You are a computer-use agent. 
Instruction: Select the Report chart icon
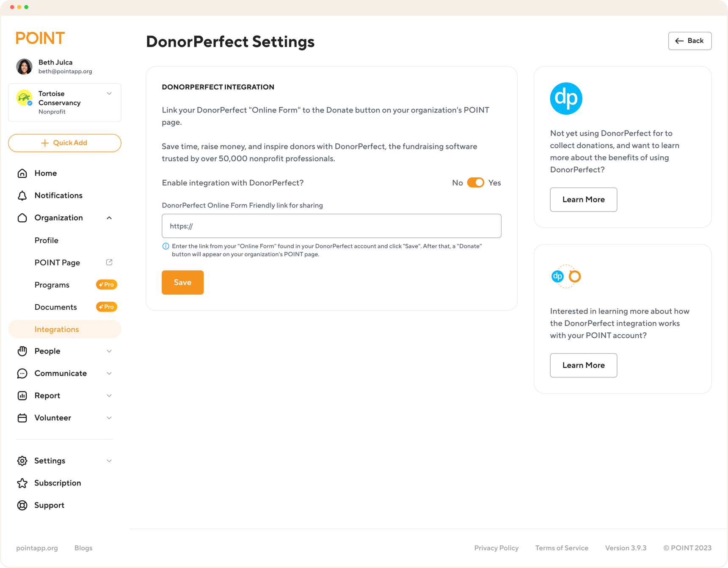22,395
